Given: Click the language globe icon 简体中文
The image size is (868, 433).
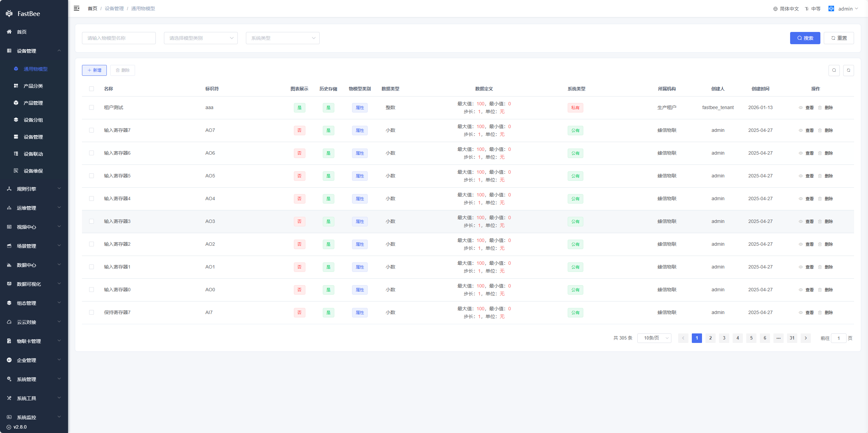Looking at the screenshot, I should [775, 9].
